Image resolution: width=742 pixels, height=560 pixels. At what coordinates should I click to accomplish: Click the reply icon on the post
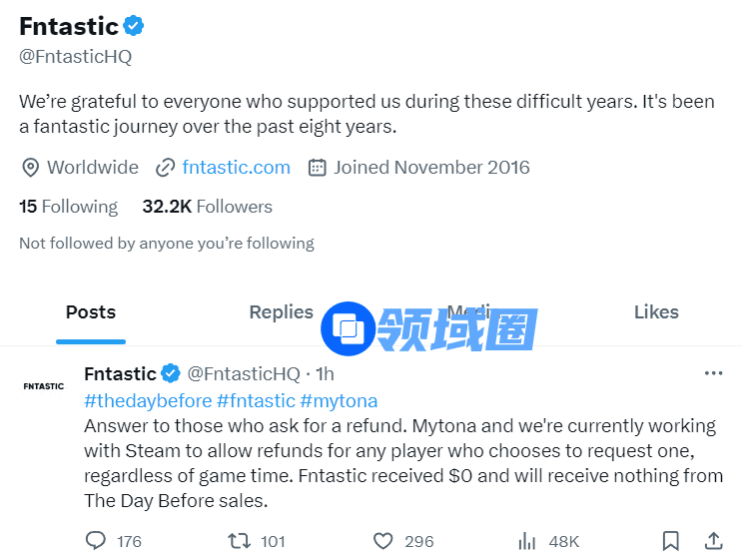pyautogui.click(x=96, y=541)
